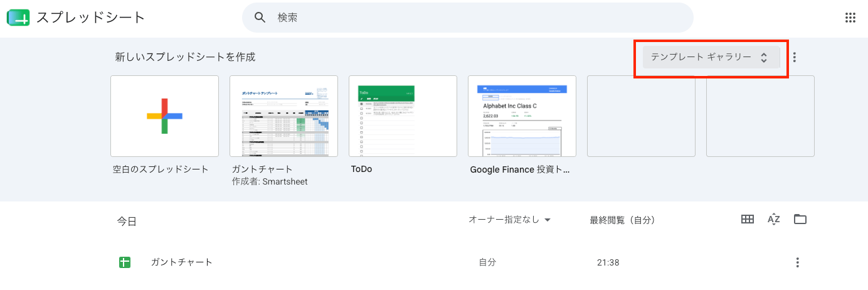Click the 自分 owner cell

point(487,262)
